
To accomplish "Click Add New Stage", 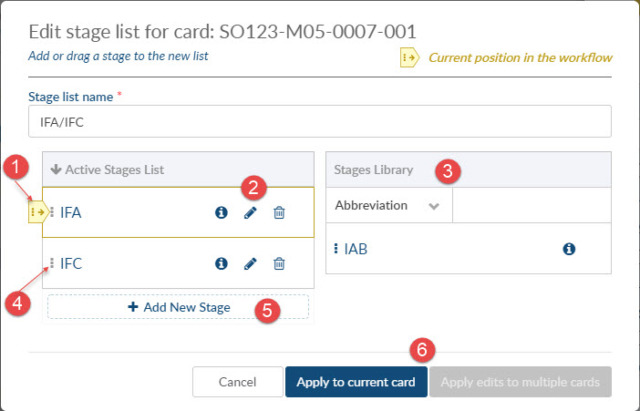I will coord(178,307).
